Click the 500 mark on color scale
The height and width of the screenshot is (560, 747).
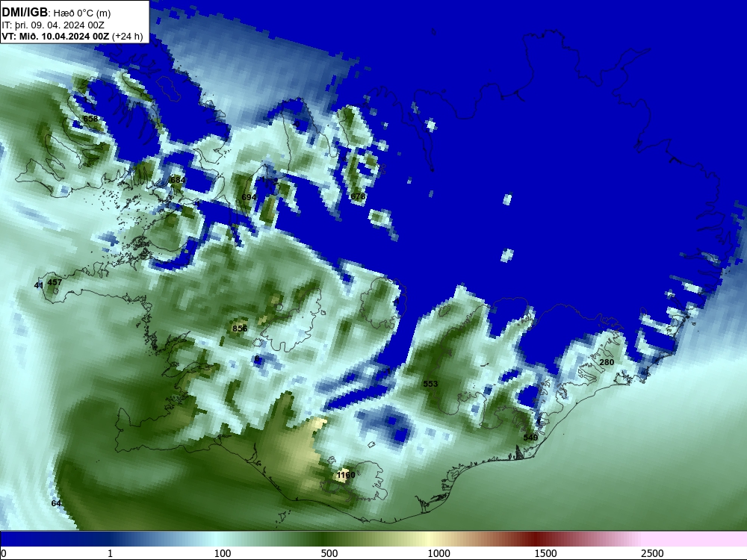[329, 553]
